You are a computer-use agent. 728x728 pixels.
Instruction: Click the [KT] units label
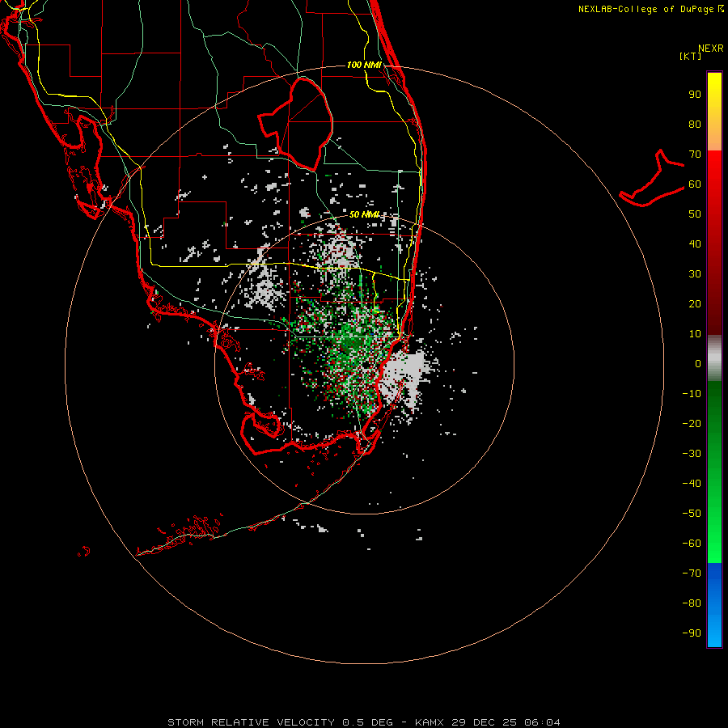pos(691,56)
